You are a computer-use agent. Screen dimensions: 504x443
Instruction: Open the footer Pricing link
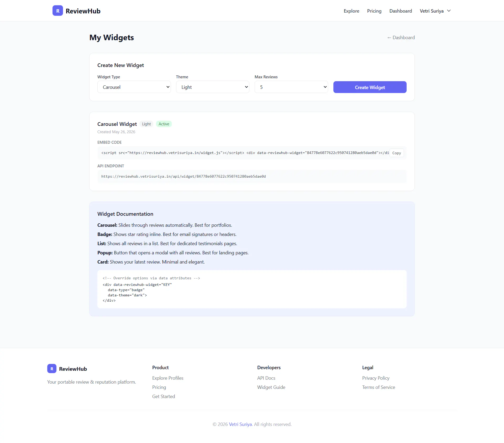pyautogui.click(x=159, y=387)
